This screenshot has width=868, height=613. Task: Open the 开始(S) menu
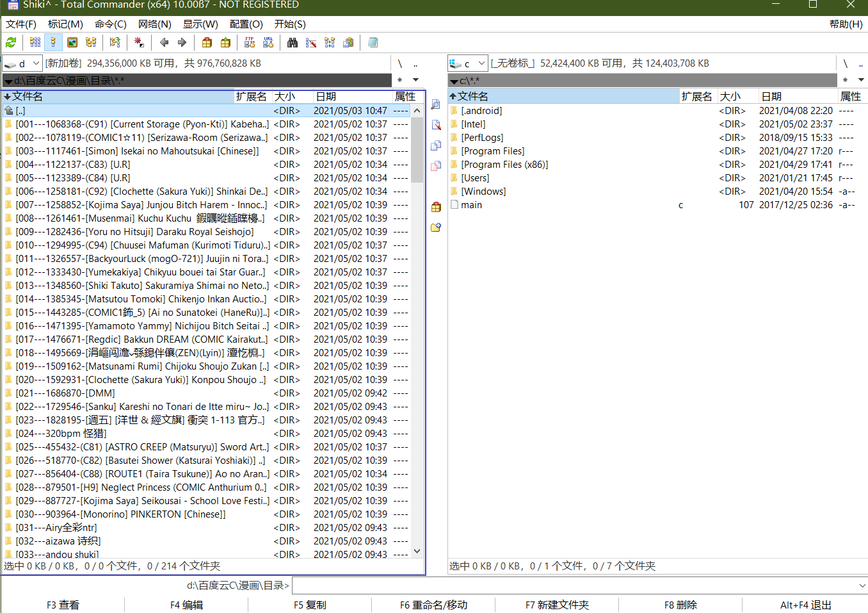pyautogui.click(x=290, y=24)
